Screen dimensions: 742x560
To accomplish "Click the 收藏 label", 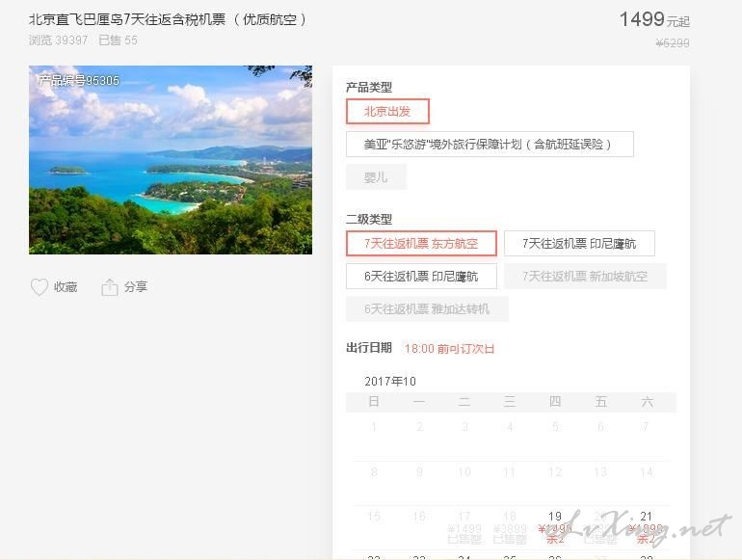I will 66,287.
